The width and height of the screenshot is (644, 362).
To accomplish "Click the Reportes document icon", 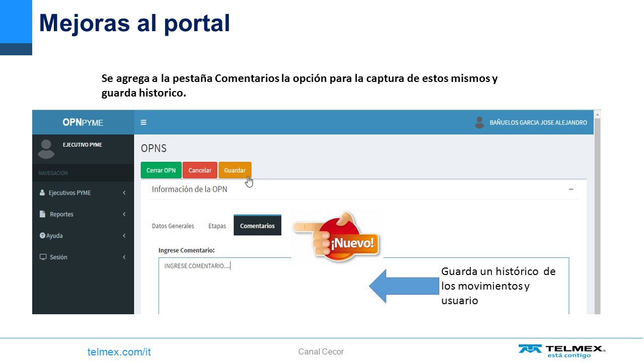I will coord(42,214).
